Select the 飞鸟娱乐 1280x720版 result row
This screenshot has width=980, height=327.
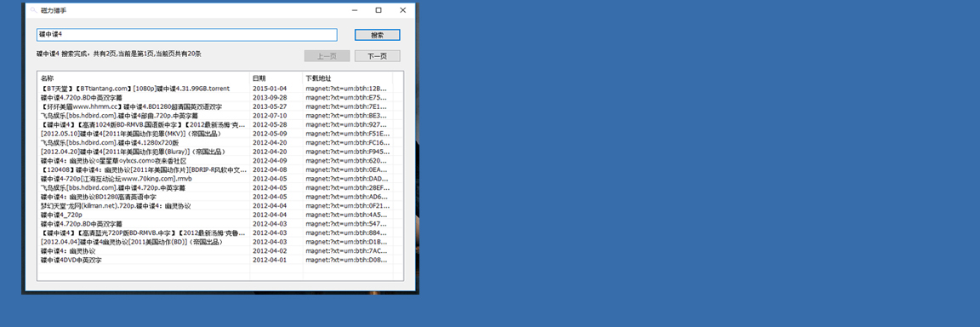click(x=215, y=142)
